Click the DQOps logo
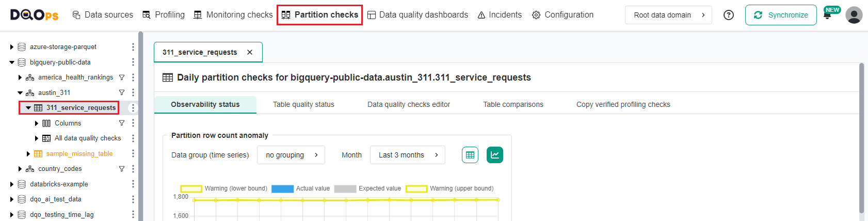This screenshot has width=868, height=221. tap(35, 15)
